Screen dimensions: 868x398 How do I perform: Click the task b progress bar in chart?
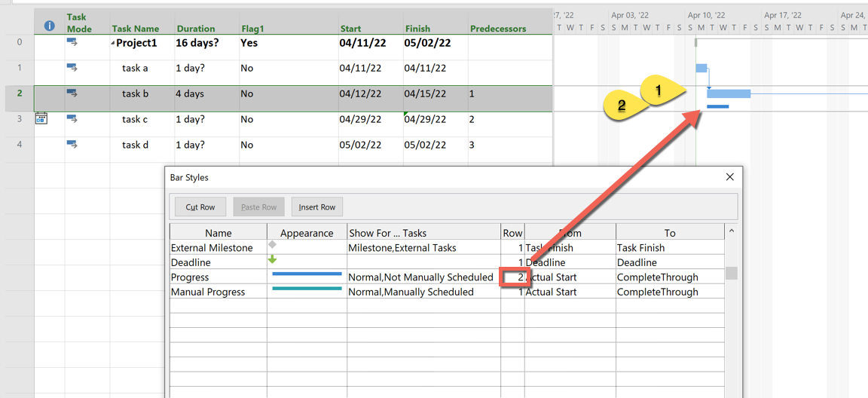tap(718, 106)
